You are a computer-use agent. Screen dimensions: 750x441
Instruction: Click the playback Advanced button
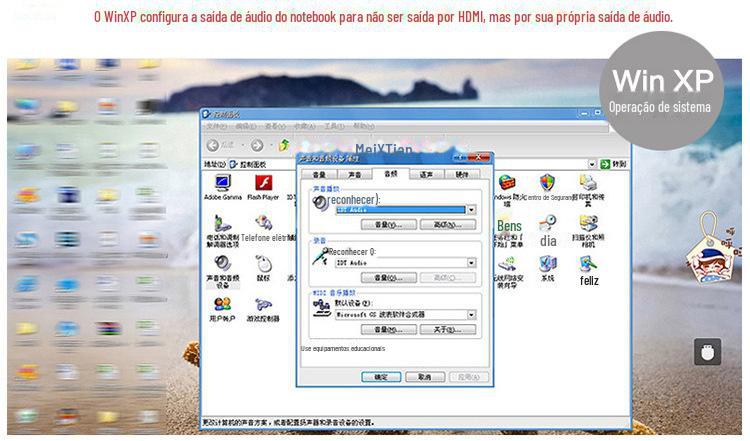448,225
